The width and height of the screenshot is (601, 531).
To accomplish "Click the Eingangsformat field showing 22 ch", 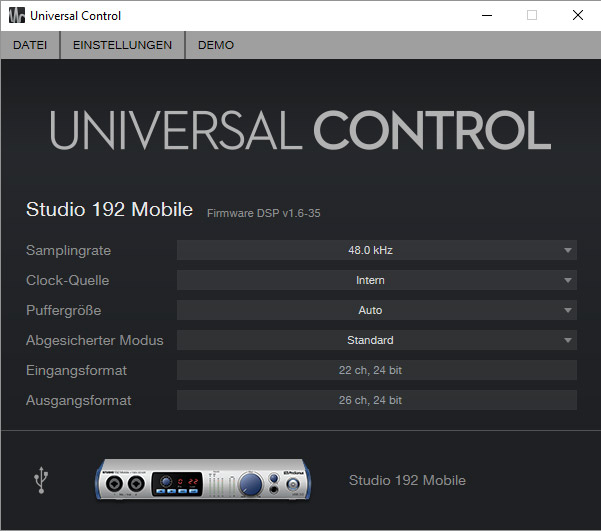I will 376,370.
